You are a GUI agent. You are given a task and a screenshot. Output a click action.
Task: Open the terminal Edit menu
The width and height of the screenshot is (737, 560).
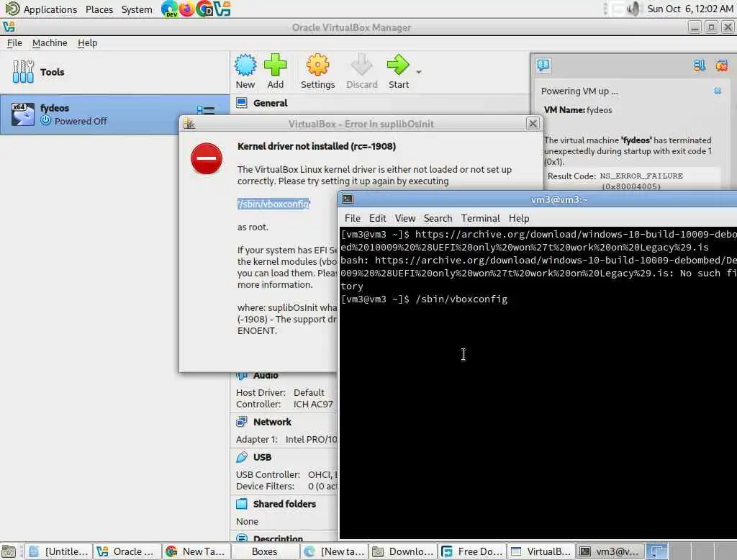(x=377, y=218)
